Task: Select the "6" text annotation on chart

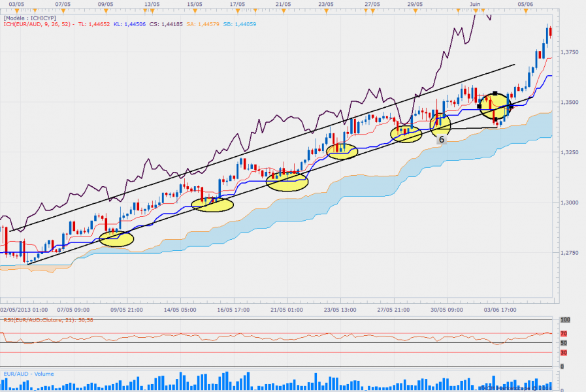Action: click(x=442, y=139)
